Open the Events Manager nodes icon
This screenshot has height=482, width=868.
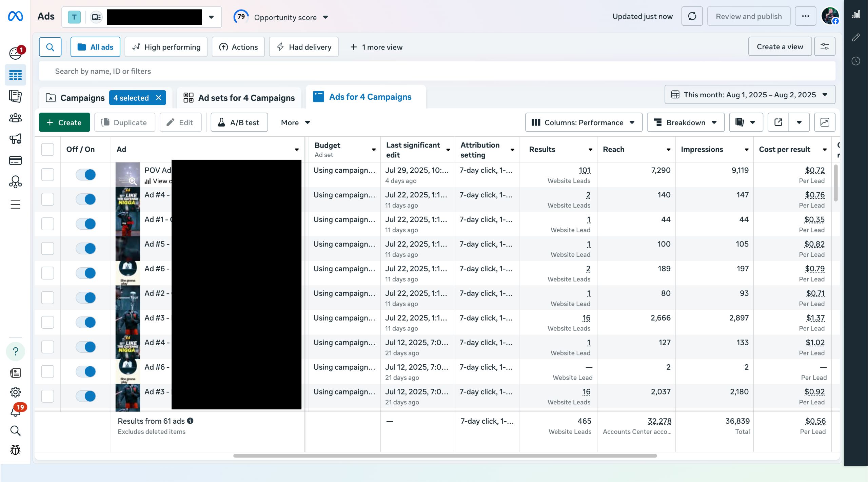15,182
